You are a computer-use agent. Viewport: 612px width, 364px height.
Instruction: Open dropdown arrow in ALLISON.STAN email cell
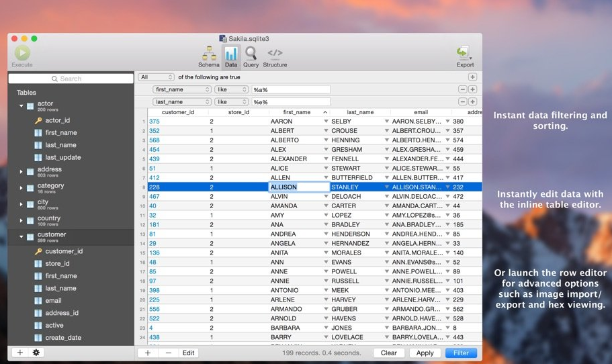tap(447, 187)
